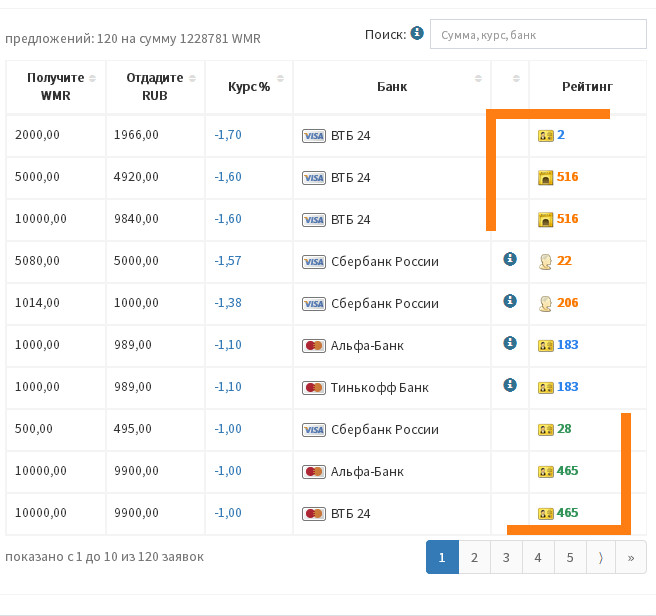656x616 pixels.
Task: Click the info icon next to Поиск
Action: point(417,33)
